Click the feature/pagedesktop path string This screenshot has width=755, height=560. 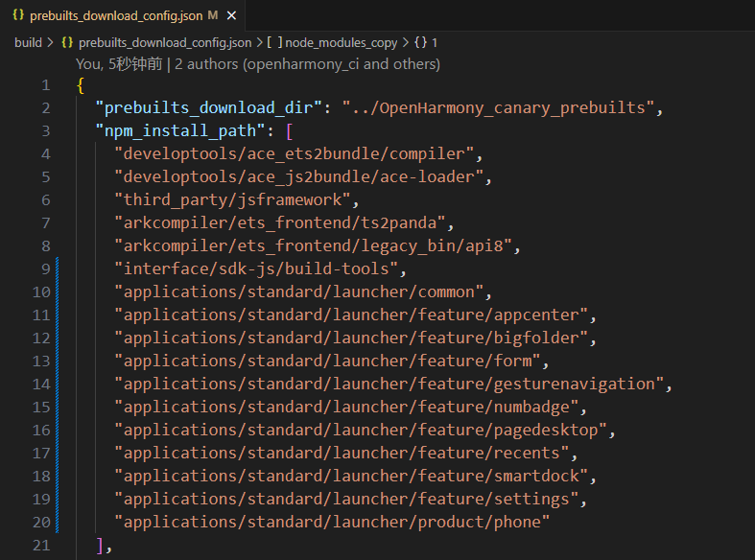[x=361, y=431]
